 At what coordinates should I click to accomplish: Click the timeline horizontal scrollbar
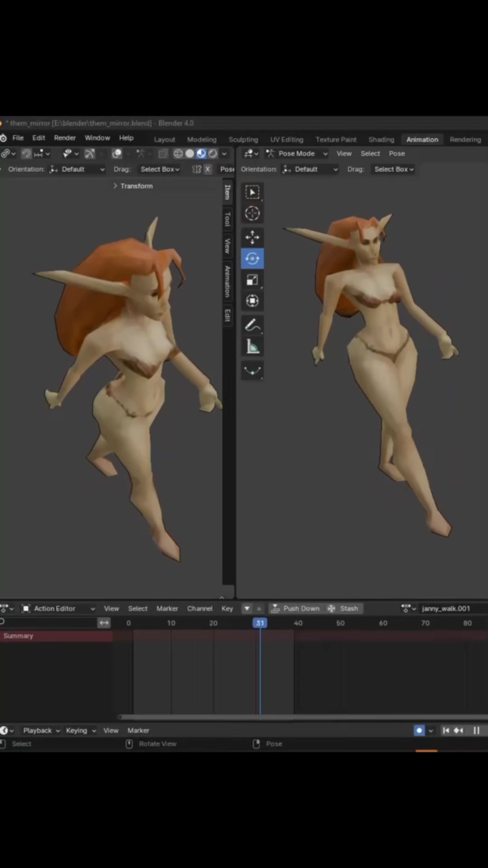point(303,717)
